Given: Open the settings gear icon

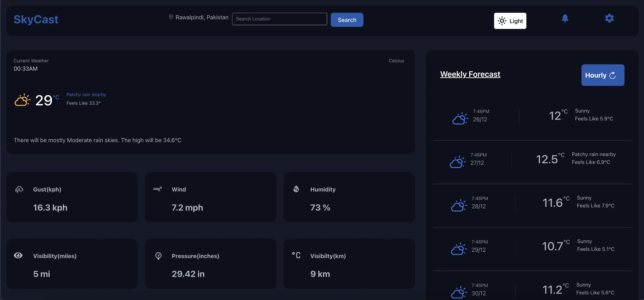Looking at the screenshot, I should pos(609,18).
